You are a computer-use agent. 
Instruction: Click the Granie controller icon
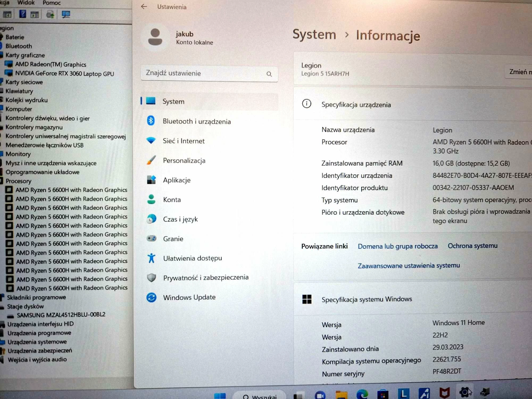click(151, 238)
